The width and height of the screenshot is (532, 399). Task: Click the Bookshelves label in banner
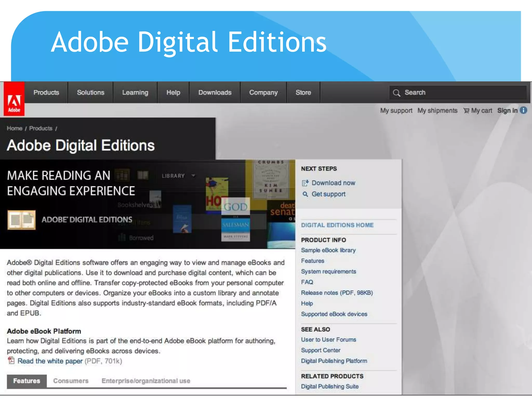pyautogui.click(x=135, y=205)
